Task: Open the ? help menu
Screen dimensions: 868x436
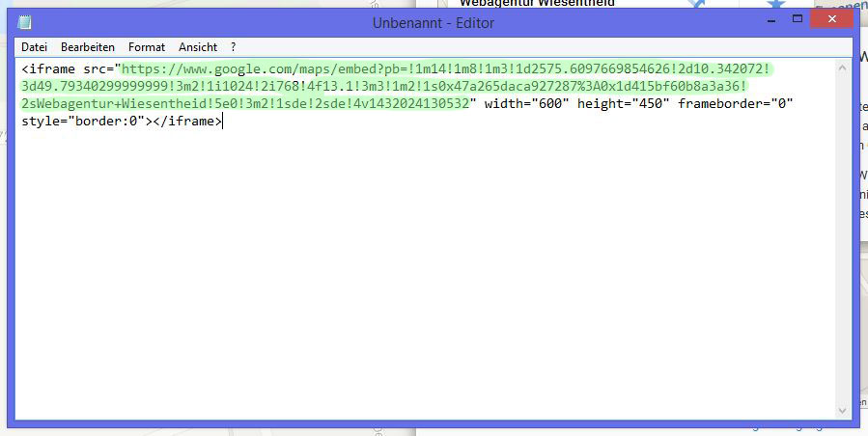Action: click(233, 47)
